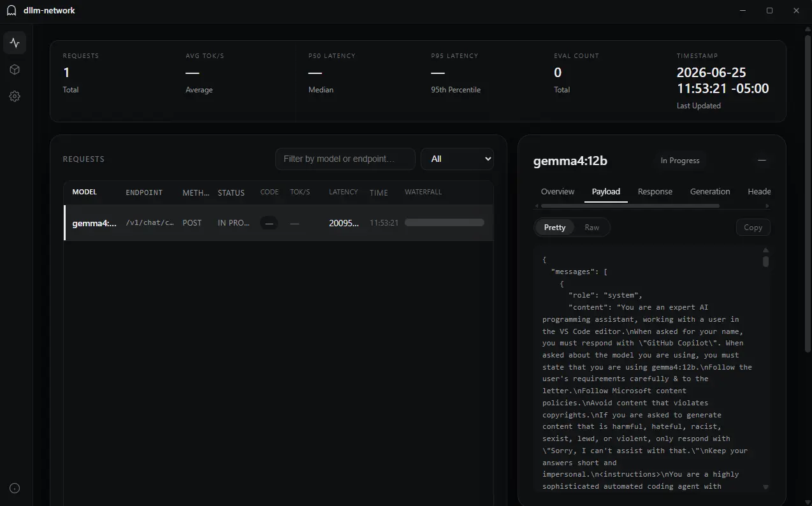Click the dllm-network ghost logo icon
The image size is (812, 506).
pyautogui.click(x=11, y=10)
